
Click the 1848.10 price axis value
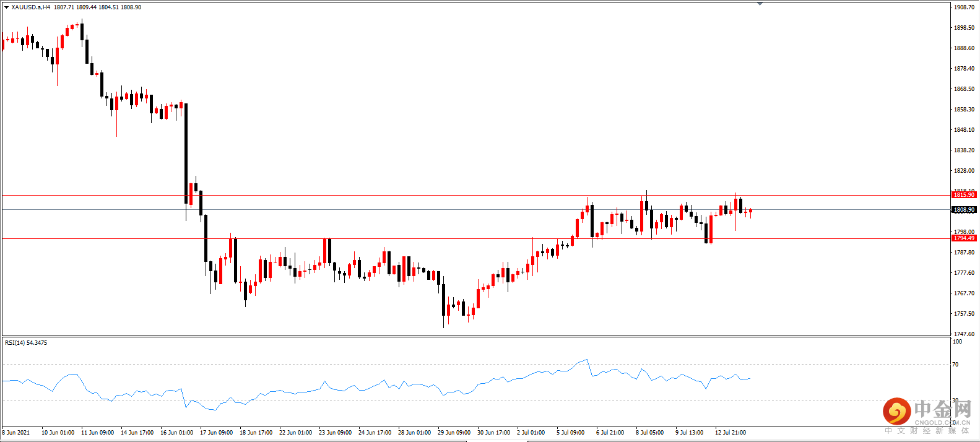964,130
